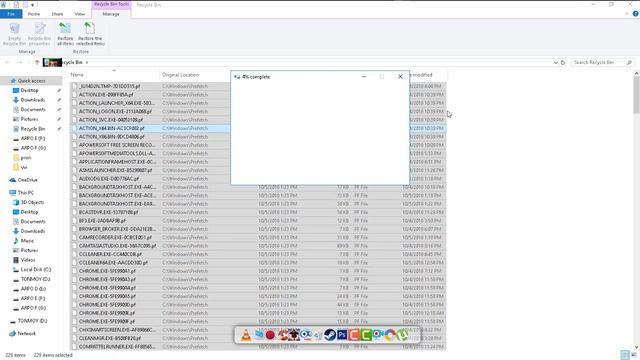Open Photoshop from the dock
The height and width of the screenshot is (360, 640).
click(342, 335)
